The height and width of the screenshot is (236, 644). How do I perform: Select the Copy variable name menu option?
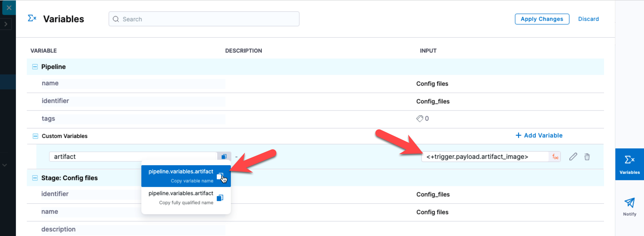coord(181,176)
